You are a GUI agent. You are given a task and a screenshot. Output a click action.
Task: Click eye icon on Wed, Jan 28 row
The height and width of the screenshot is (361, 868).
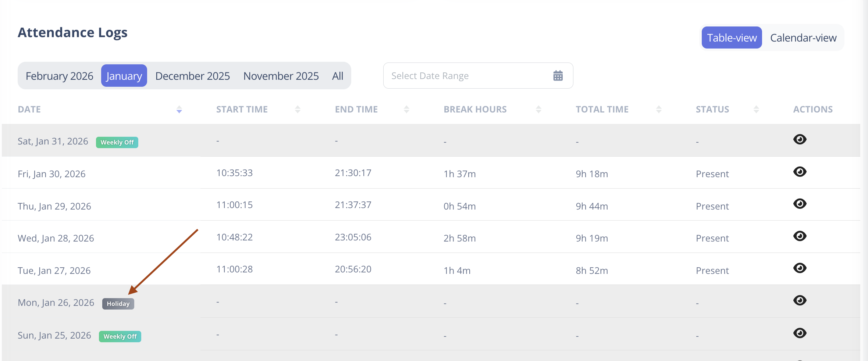(x=800, y=236)
